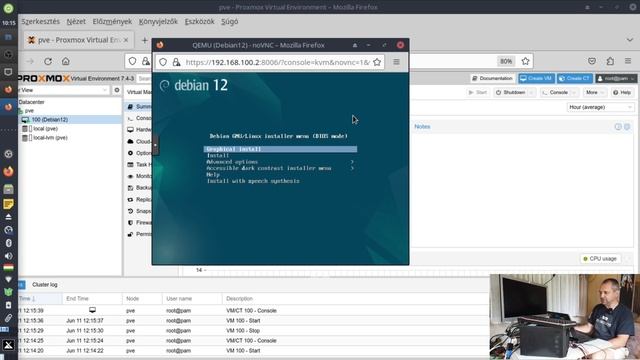Select Graphical install in Debian menu
The image size is (640, 360).
[280, 149]
